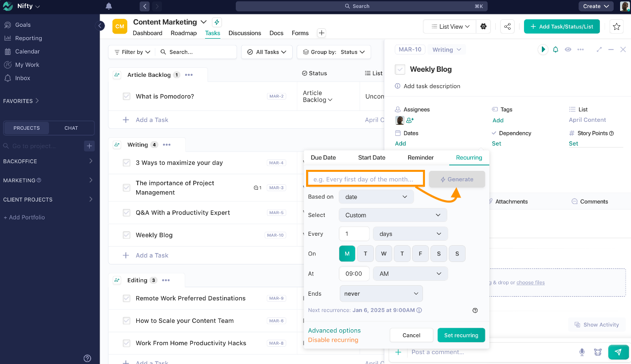Send the comment with the paper plane button
This screenshot has width=631, height=364.
pos(618,352)
